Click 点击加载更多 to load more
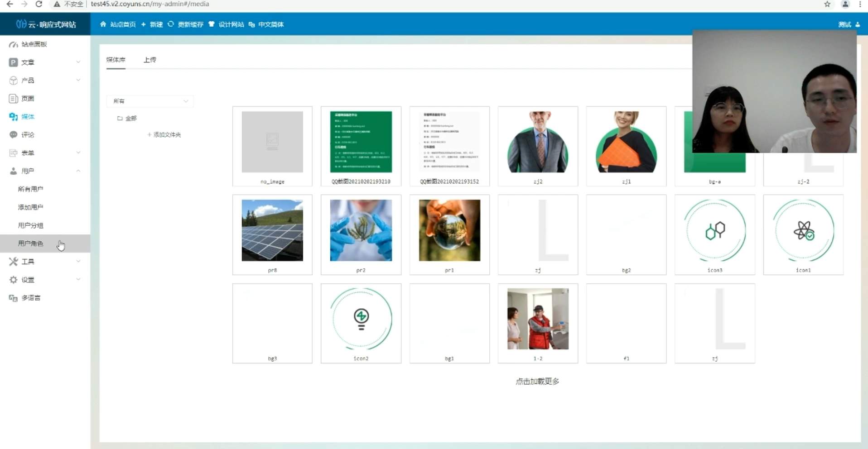This screenshot has width=868, height=449. pos(537,382)
